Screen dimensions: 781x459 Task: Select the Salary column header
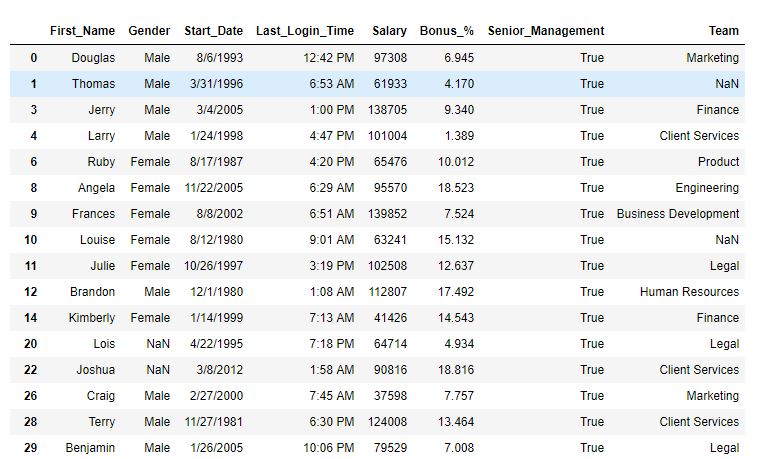pyautogui.click(x=390, y=31)
